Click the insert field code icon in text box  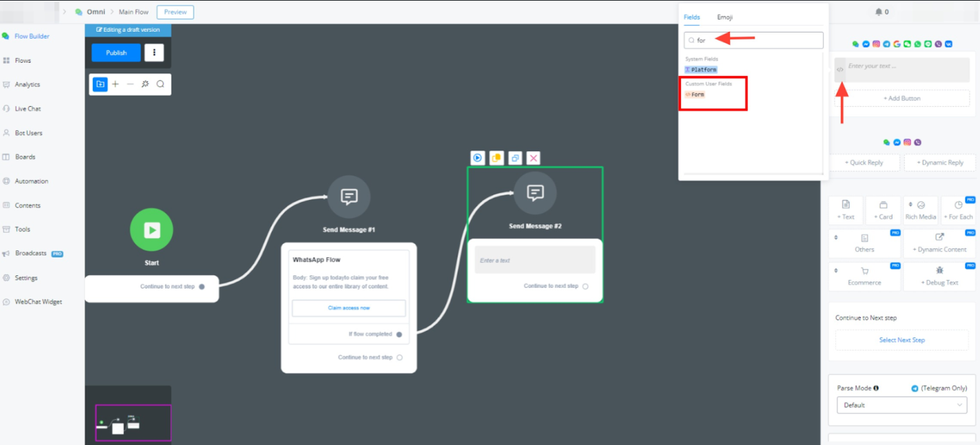coord(840,70)
